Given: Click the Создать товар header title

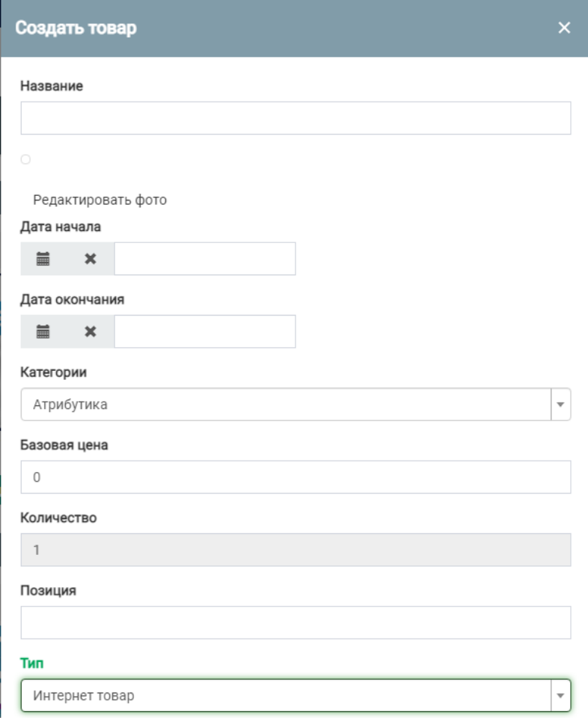Looking at the screenshot, I should [x=76, y=28].
